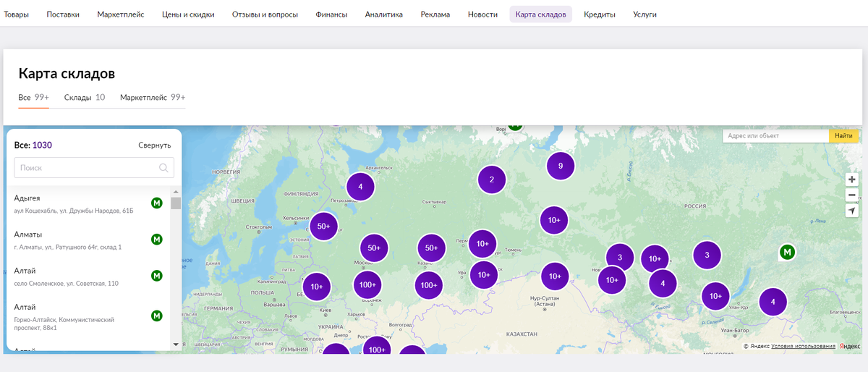Open the Поставки menu
Image resolution: width=868 pixels, height=372 pixels.
click(x=63, y=14)
